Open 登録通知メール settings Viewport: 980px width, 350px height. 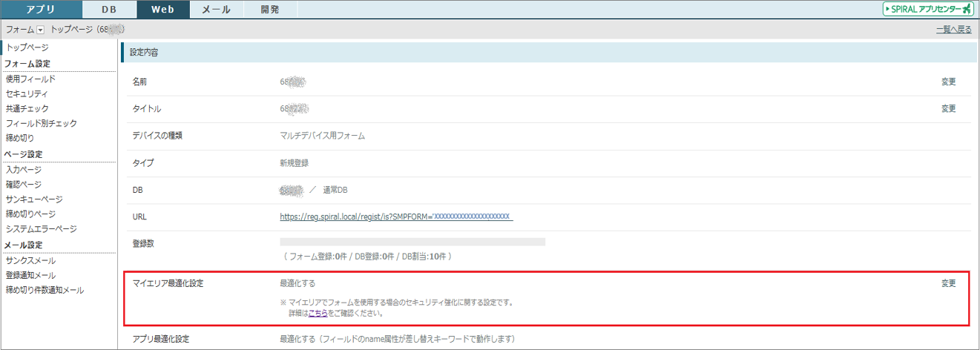click(x=30, y=275)
